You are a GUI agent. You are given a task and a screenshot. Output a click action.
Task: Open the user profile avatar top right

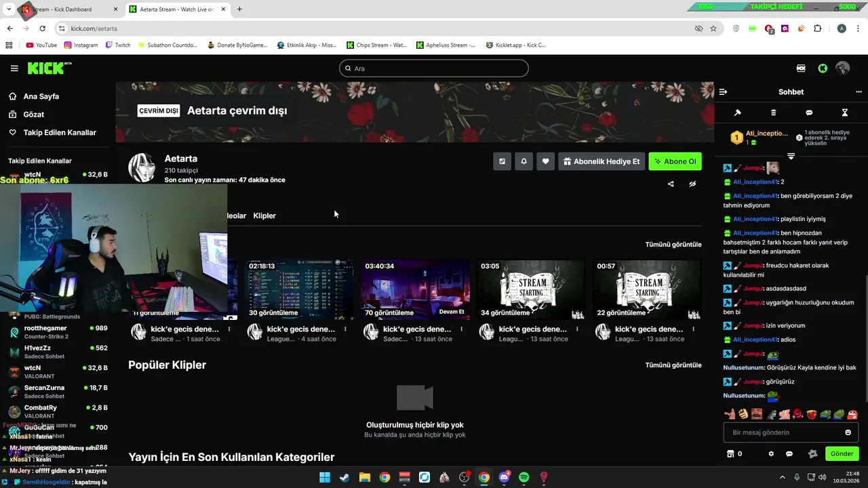tap(843, 68)
